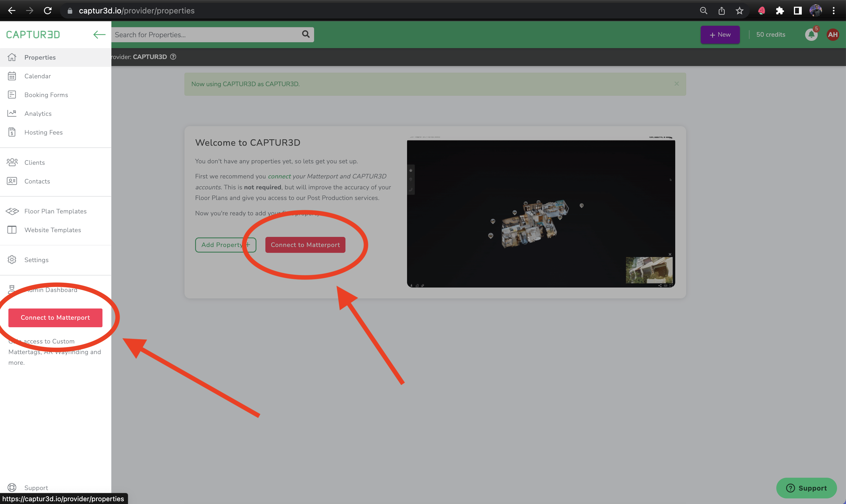Click the Booking Forms icon
Image resolution: width=846 pixels, height=504 pixels.
(12, 95)
